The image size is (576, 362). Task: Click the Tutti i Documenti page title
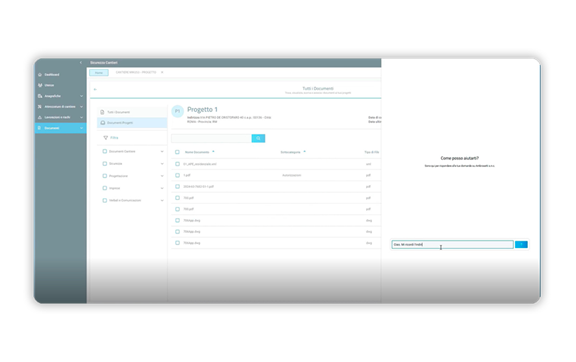click(318, 89)
